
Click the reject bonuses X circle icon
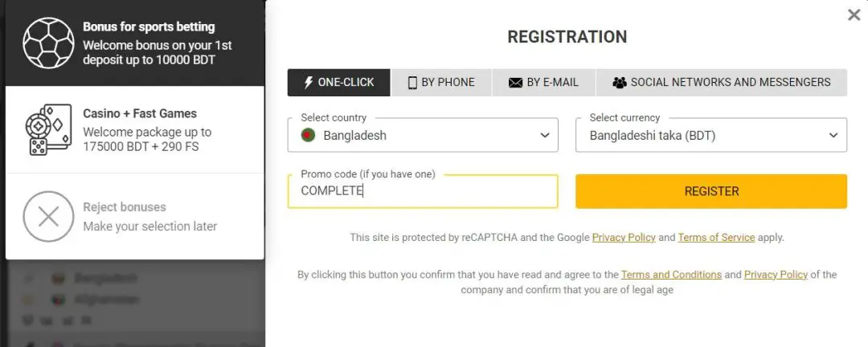[48, 216]
